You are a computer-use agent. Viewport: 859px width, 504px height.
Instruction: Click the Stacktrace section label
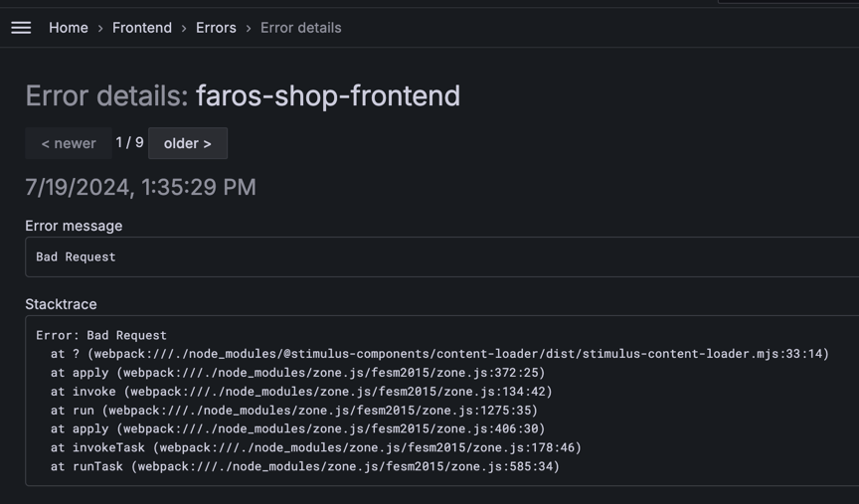[x=61, y=304]
